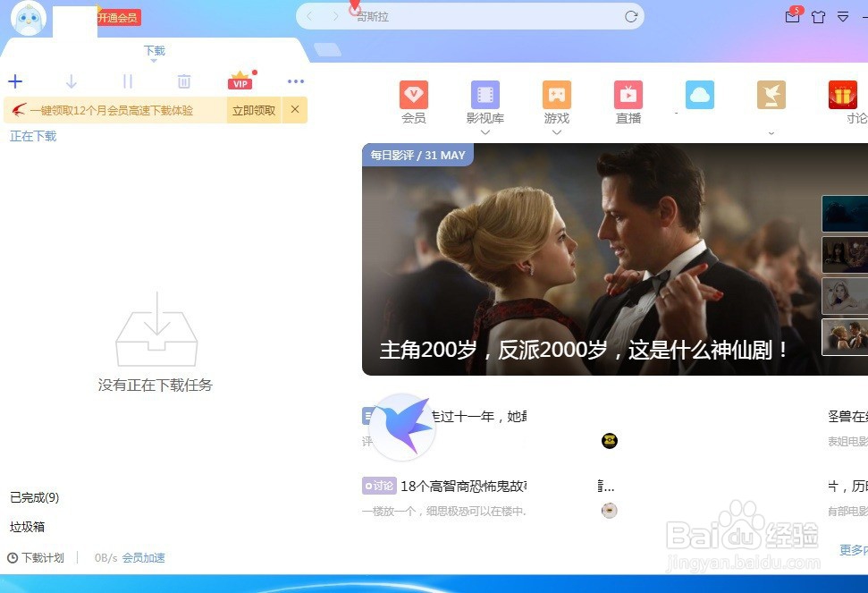This screenshot has height=593, width=868.
Task: Create a new download task
Action: tap(15, 81)
